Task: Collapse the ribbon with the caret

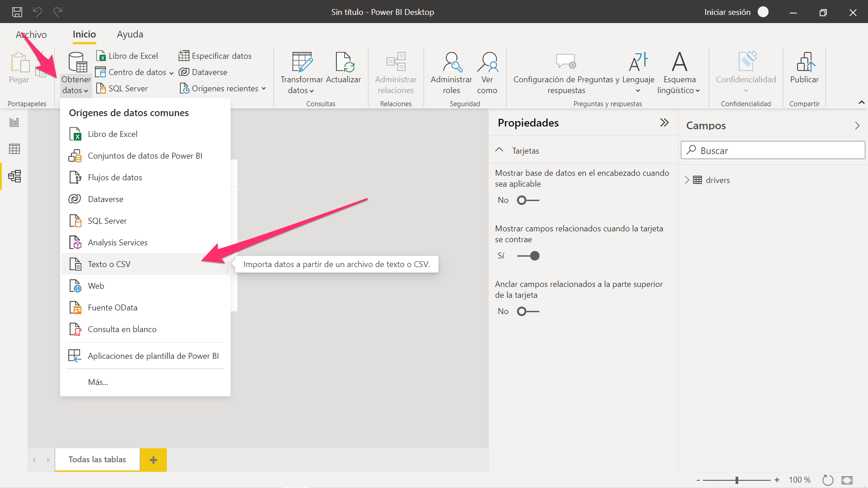Action: coord(862,103)
